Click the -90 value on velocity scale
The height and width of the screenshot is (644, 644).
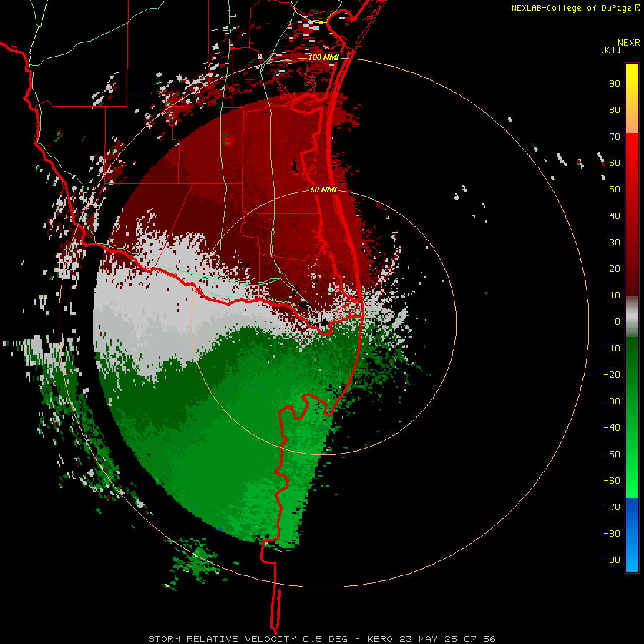(x=612, y=560)
